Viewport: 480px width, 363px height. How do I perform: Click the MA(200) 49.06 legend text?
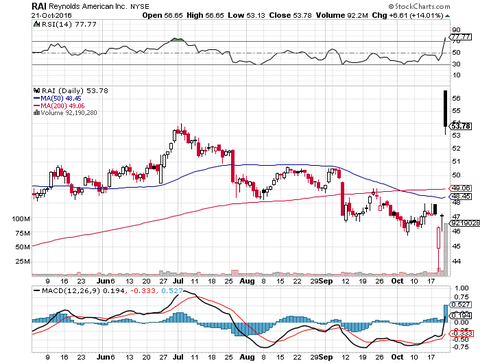(x=62, y=106)
